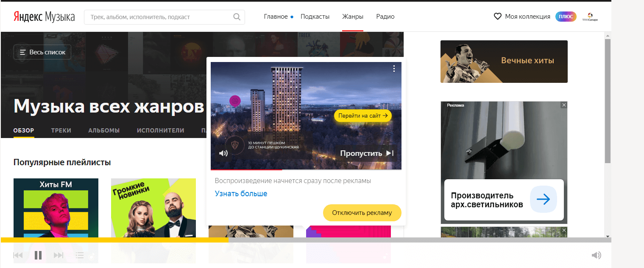Close the Производитель арх.светильников ad

click(x=564, y=105)
